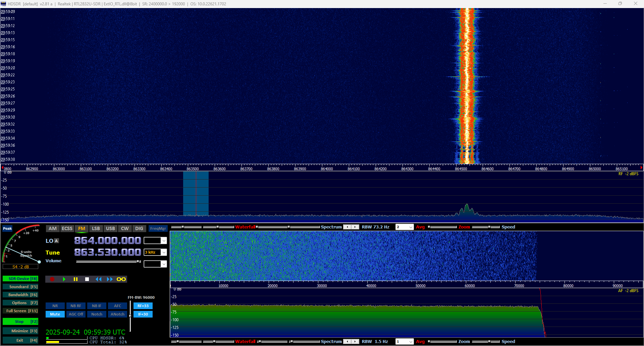This screenshot has width=644, height=346.
Task: Switch to LSB mode
Action: click(96, 228)
